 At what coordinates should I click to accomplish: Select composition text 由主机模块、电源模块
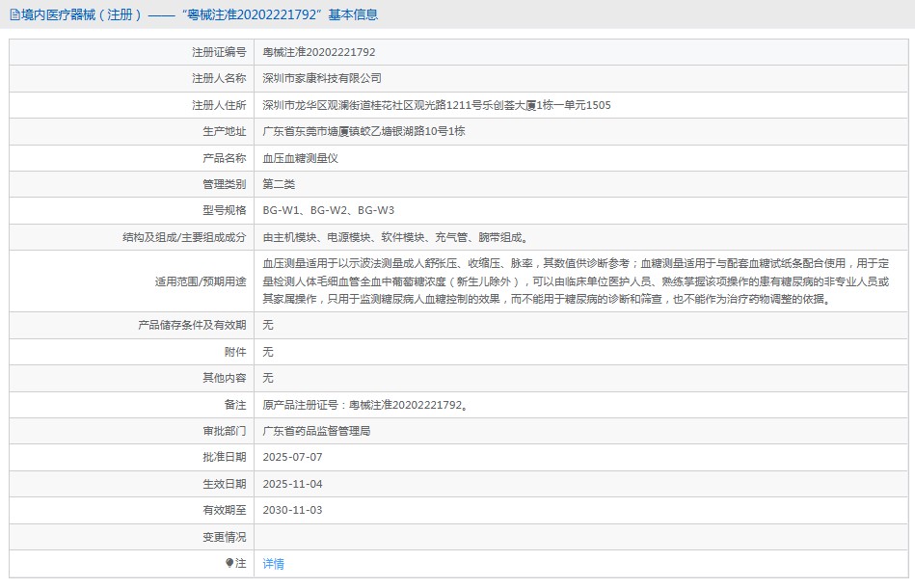395,237
